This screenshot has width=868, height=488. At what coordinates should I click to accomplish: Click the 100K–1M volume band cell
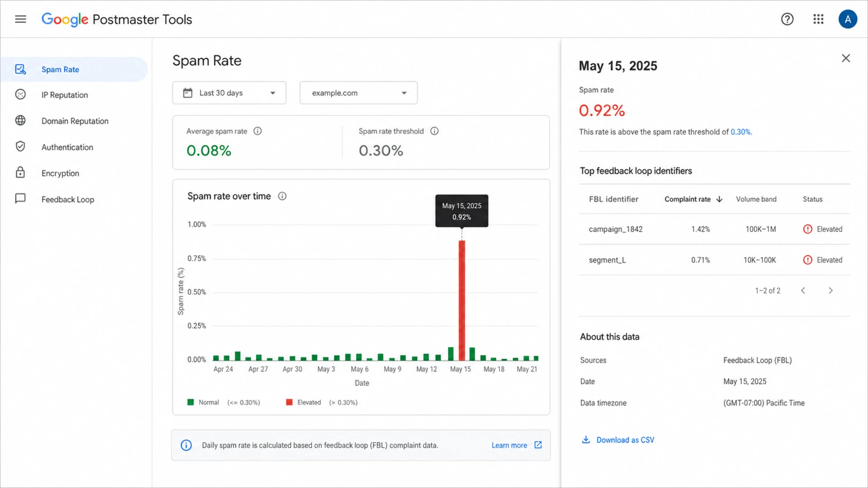click(x=760, y=229)
